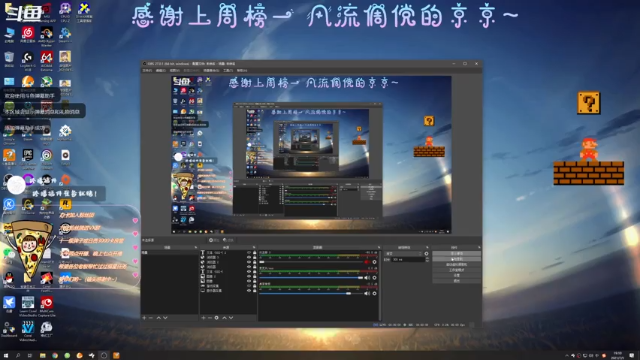
Task: Open gear settings for the middle mixer channel
Action: click(374, 278)
